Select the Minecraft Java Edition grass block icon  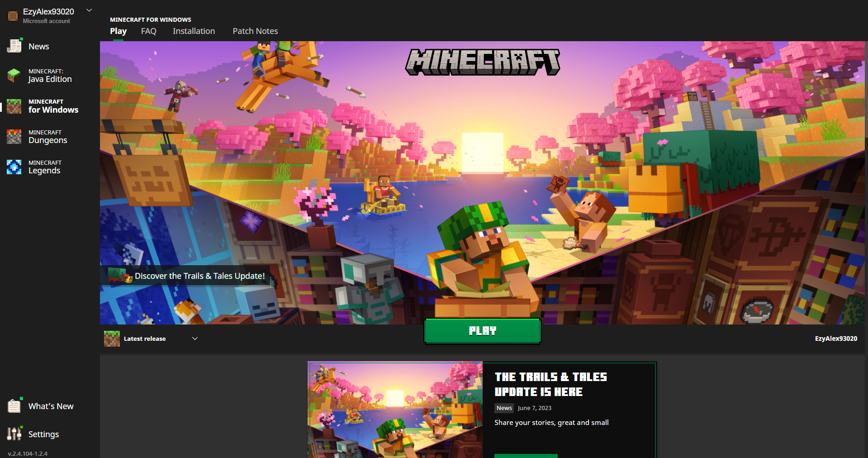click(14, 76)
